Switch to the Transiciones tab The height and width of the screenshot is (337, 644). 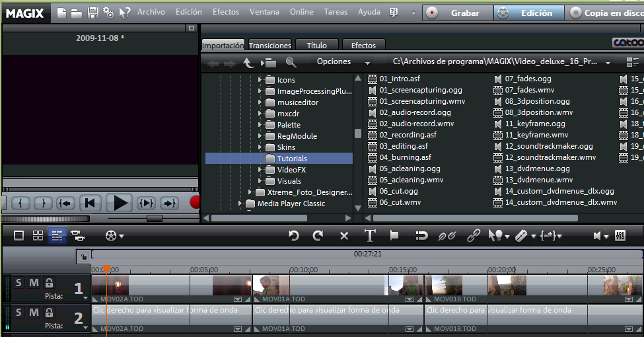269,46
